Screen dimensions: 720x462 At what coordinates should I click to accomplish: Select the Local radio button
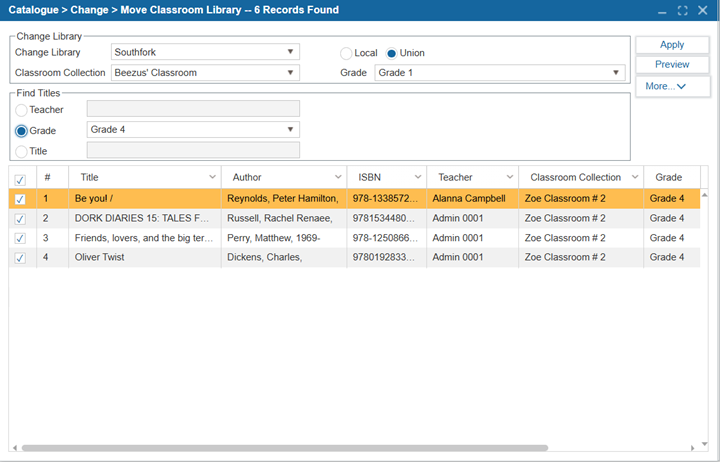coord(346,54)
